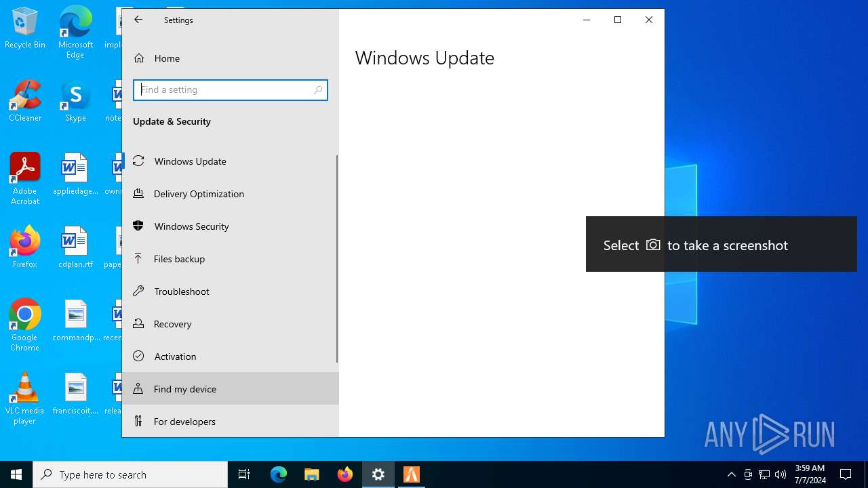Image resolution: width=868 pixels, height=488 pixels.
Task: Open VLC media player shortcut
Action: (x=25, y=399)
